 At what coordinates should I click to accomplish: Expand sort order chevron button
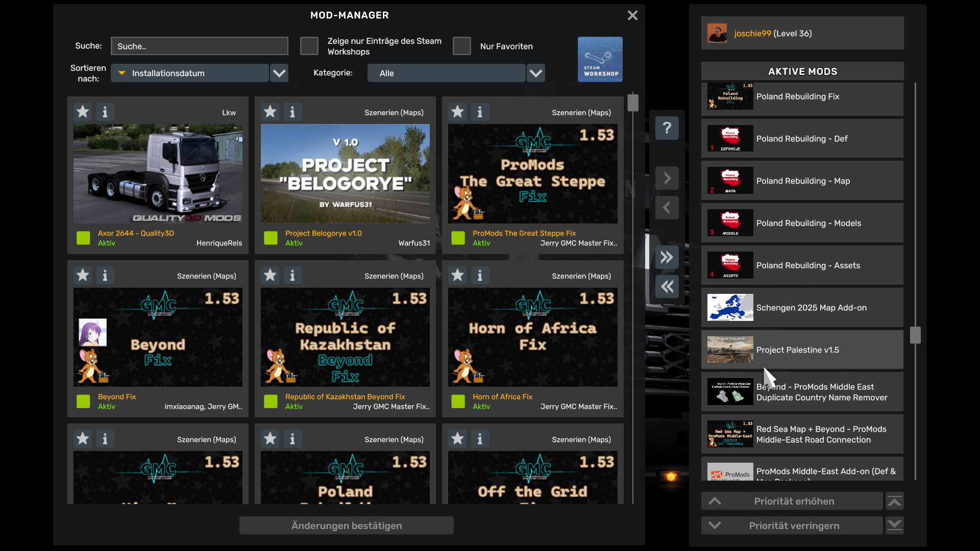279,73
